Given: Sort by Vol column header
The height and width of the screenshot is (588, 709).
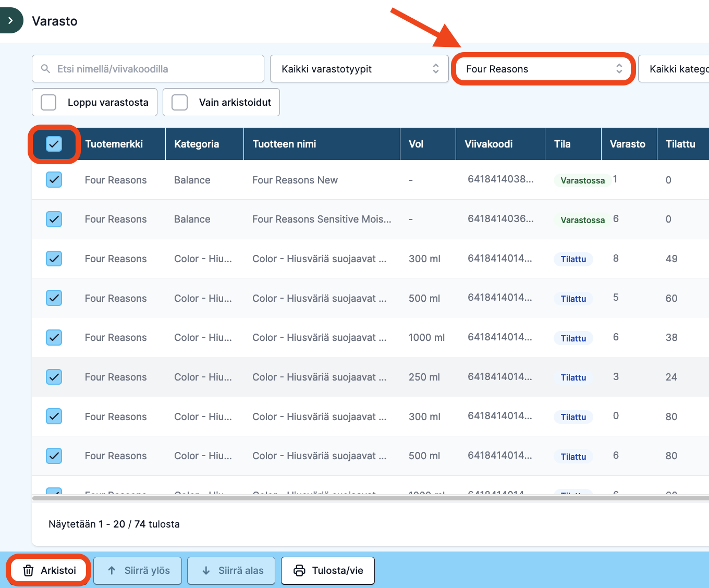Looking at the screenshot, I should 416,144.
